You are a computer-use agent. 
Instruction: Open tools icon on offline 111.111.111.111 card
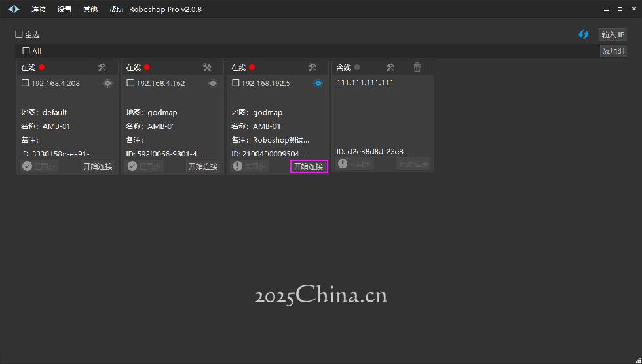pos(390,67)
